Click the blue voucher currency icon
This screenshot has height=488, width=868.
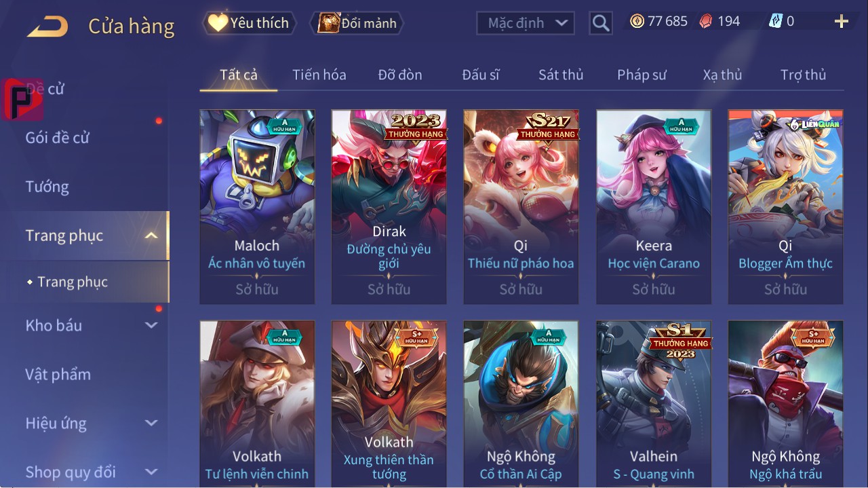pyautogui.click(x=775, y=22)
